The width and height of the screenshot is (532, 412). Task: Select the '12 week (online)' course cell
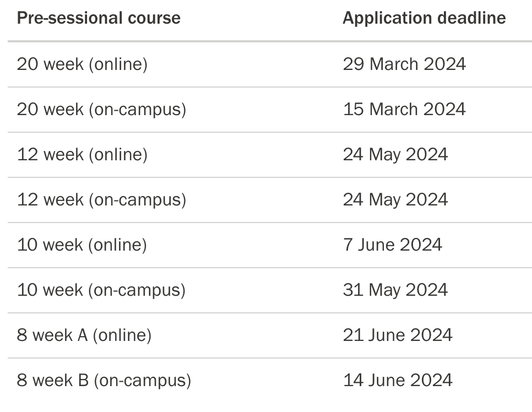tap(82, 155)
